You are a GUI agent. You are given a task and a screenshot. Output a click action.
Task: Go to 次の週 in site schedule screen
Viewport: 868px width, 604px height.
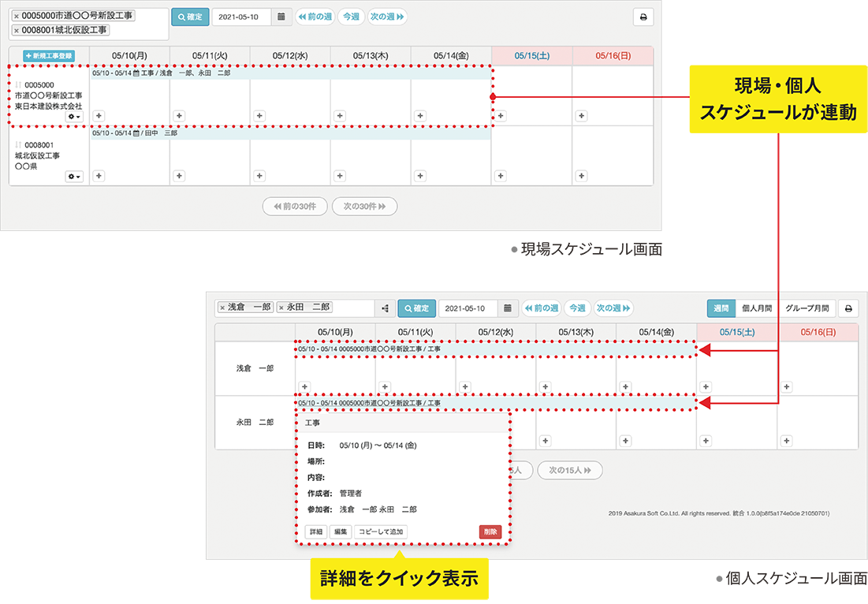(x=387, y=17)
